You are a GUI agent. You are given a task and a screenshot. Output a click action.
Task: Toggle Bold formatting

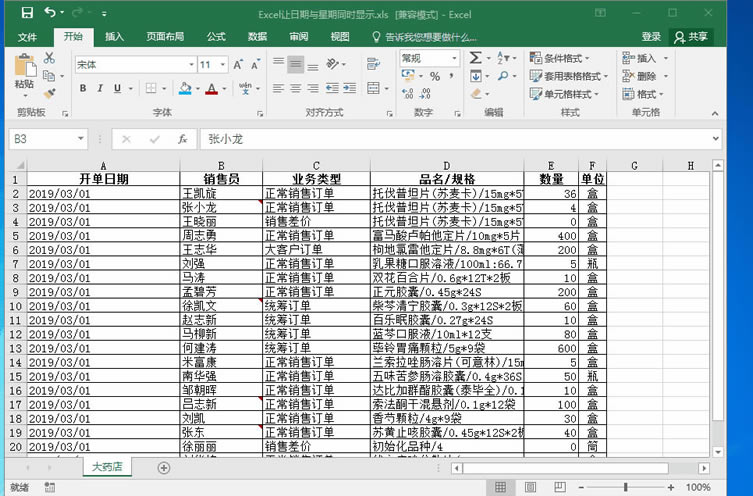(82, 90)
